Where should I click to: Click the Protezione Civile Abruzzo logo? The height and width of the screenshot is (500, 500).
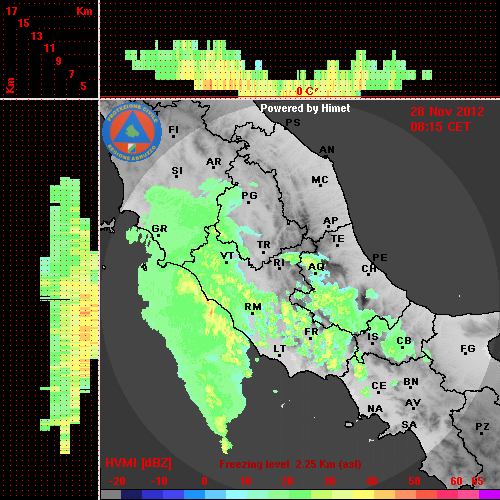(x=132, y=132)
